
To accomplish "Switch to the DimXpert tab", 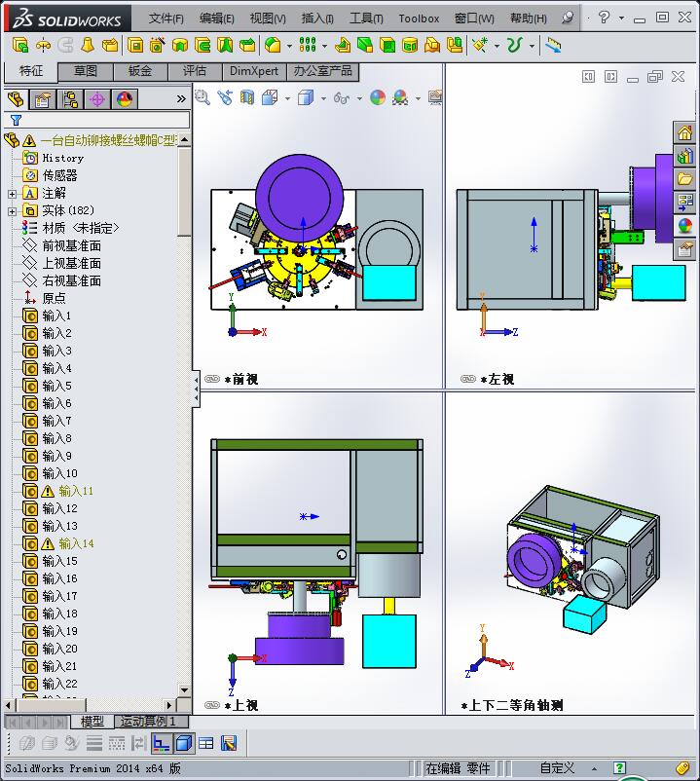I will click(254, 71).
